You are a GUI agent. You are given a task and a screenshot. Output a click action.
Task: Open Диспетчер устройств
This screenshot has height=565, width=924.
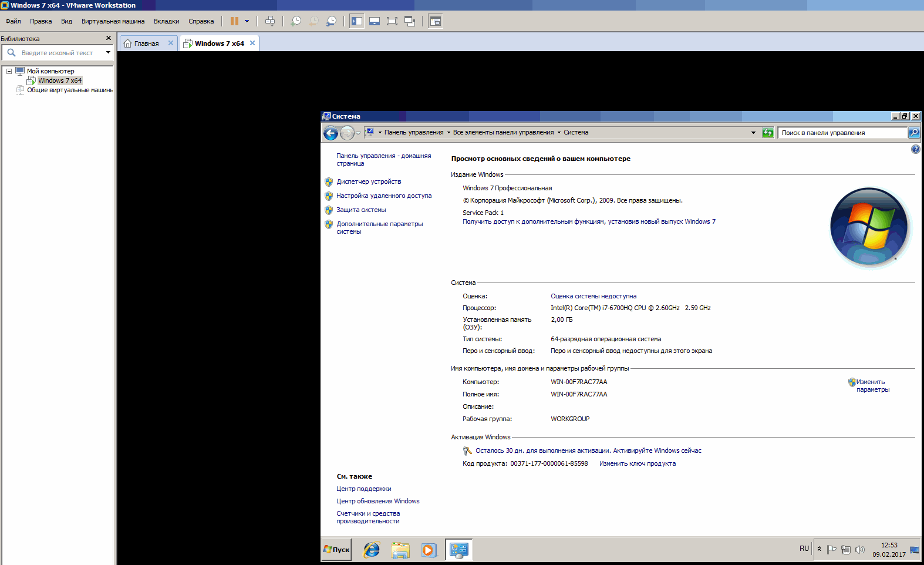tap(369, 181)
